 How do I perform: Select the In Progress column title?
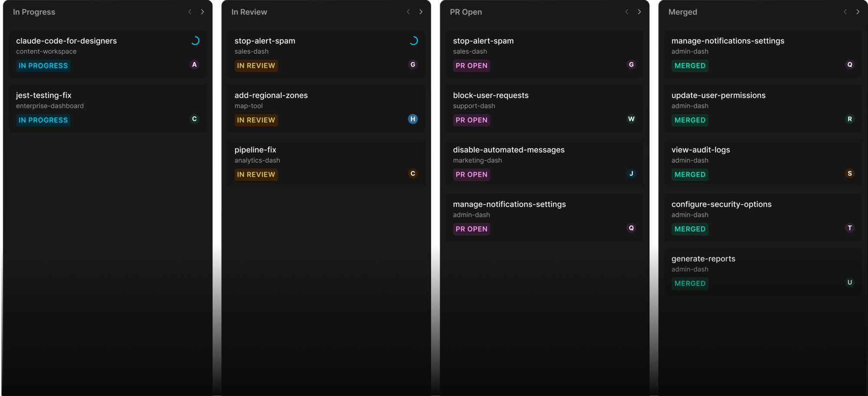tap(34, 12)
